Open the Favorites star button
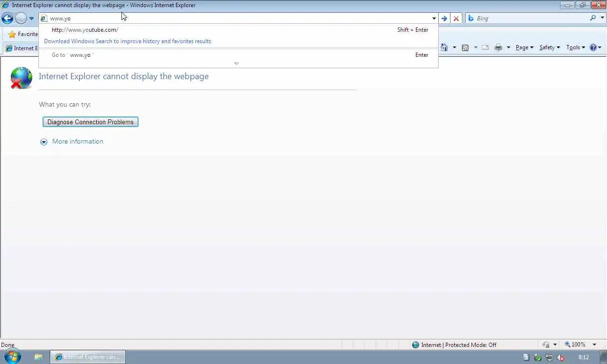 23,34
